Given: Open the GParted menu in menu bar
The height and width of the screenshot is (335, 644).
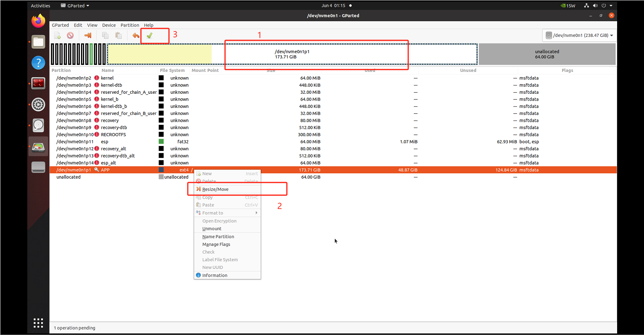Looking at the screenshot, I should pos(60,25).
